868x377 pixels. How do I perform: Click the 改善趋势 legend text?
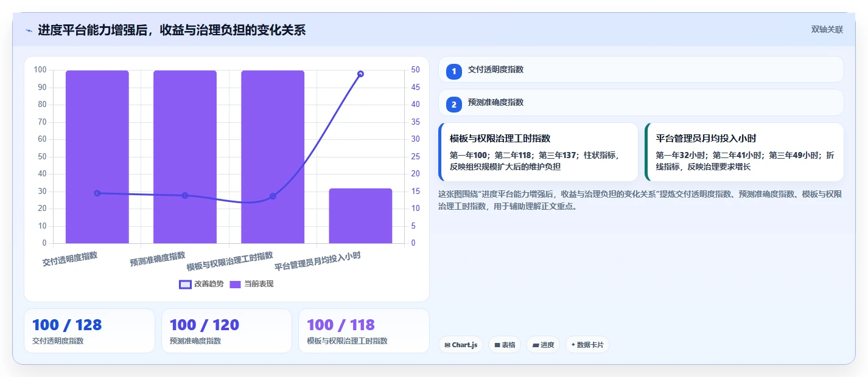click(x=209, y=284)
